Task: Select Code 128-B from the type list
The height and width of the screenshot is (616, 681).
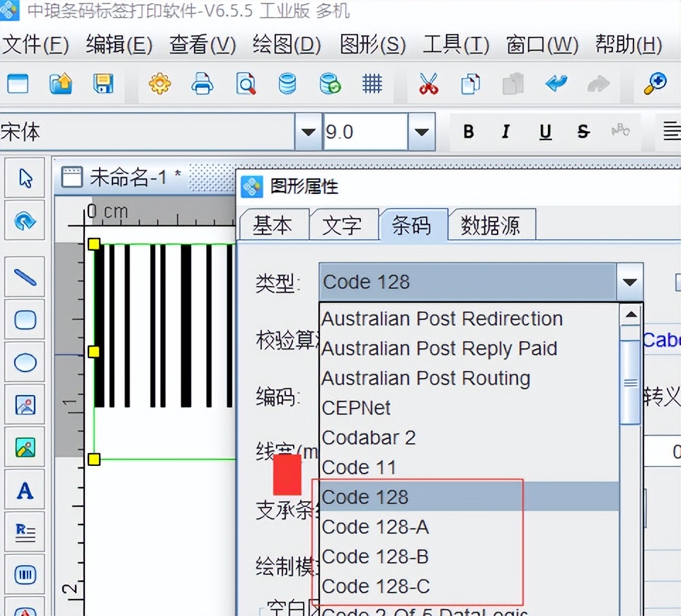Action: pos(375,557)
